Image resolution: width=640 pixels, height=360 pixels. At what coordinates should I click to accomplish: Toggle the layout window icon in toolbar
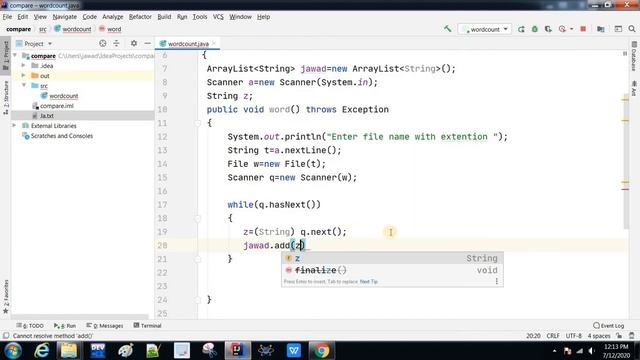pos(618,29)
